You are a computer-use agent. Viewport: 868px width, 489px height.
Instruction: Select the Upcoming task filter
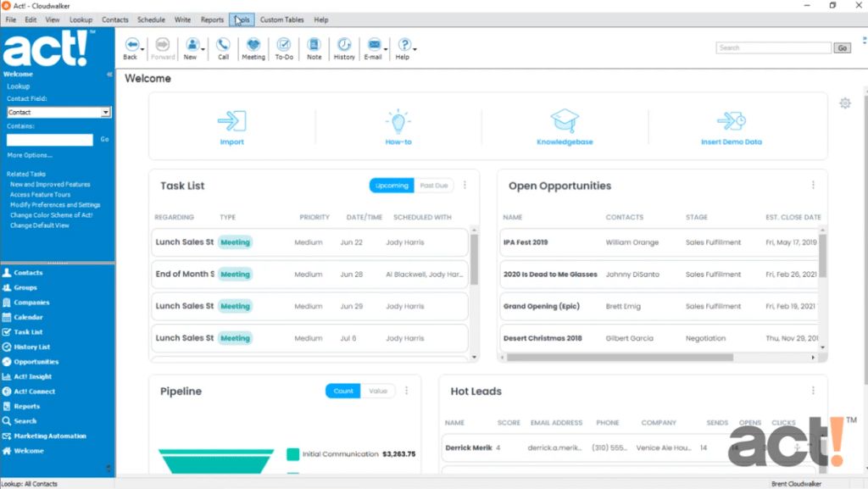tap(392, 186)
